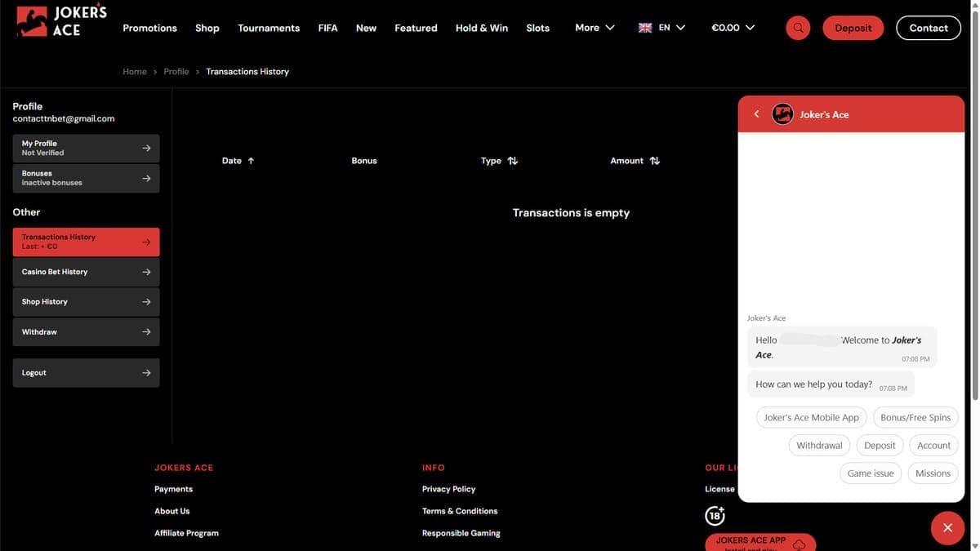Open the Promotions menu

click(x=149, y=28)
